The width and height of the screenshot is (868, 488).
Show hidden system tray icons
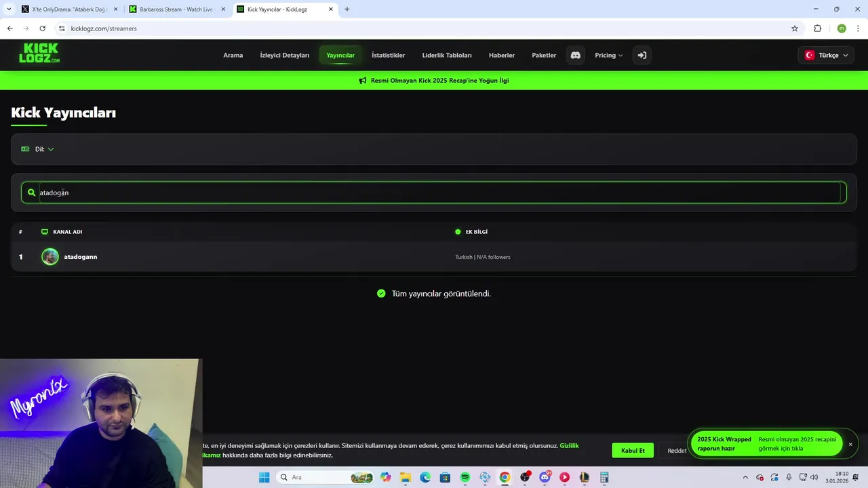coord(745,477)
